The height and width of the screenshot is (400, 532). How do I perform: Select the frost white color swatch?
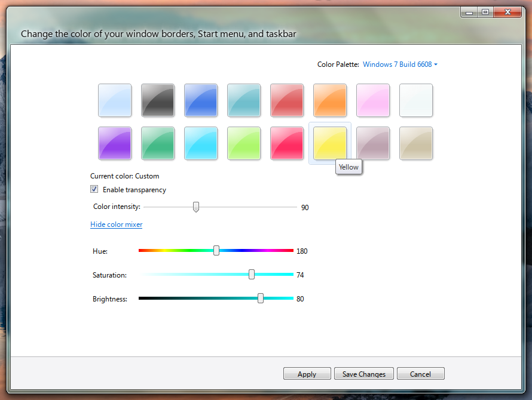[x=416, y=100]
